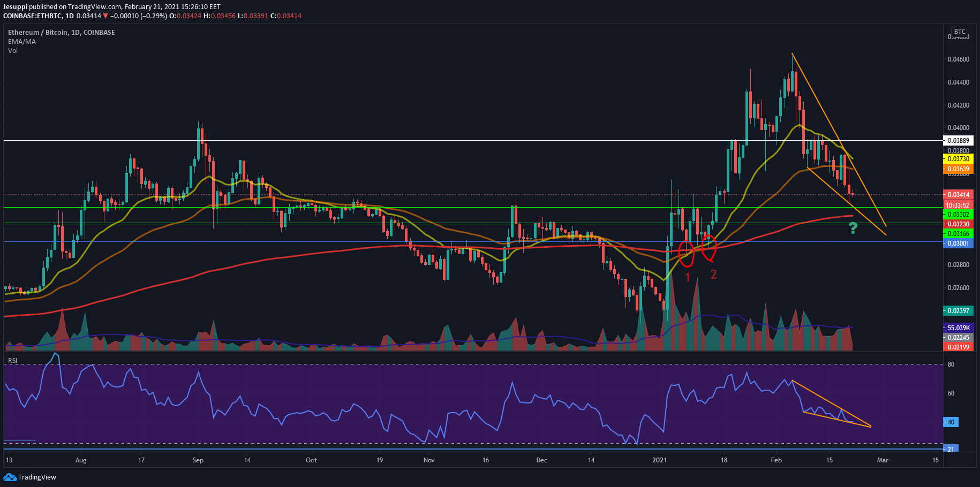The height and width of the screenshot is (487, 980).
Task: Click the yellow 0.03730 EMA price label
Action: [x=958, y=159]
